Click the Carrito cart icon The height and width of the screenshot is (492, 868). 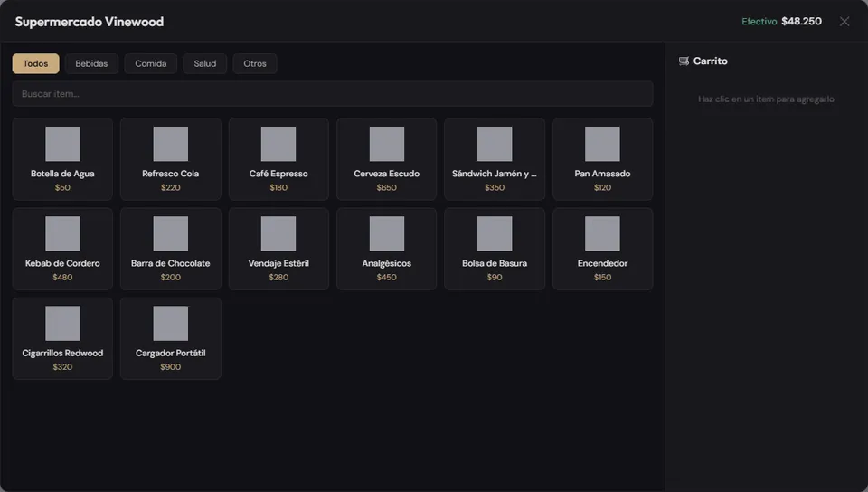click(x=684, y=61)
